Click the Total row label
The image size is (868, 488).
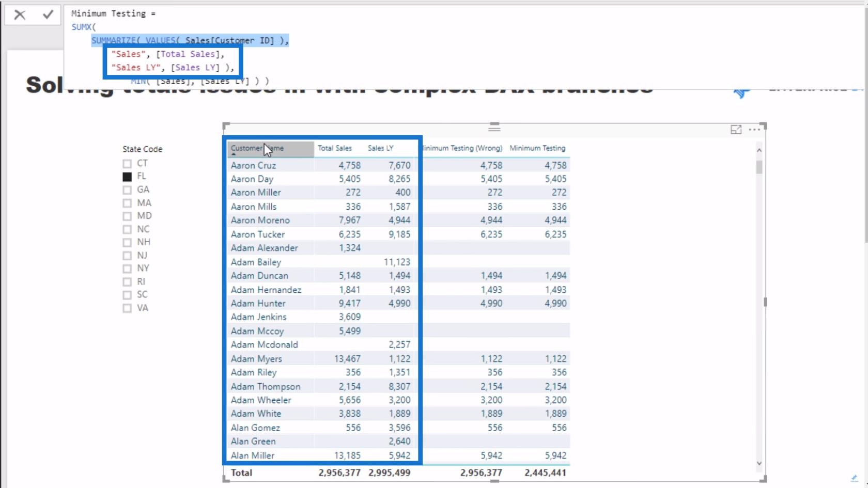pos(241,473)
